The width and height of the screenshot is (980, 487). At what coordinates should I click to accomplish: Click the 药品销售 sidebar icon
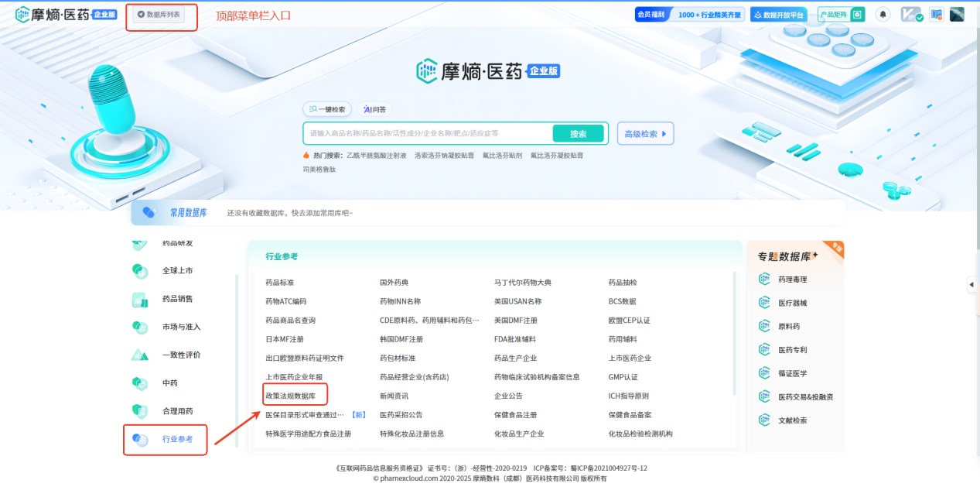140,299
